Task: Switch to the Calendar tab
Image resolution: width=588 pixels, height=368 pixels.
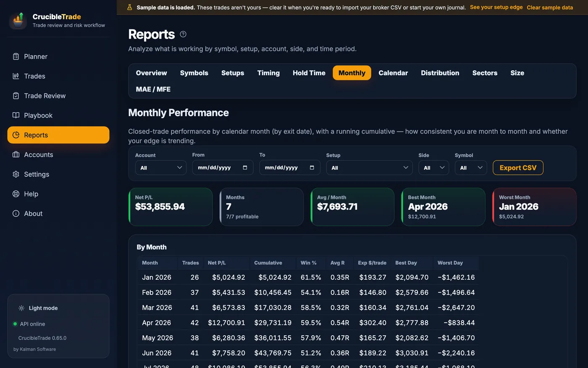Action: click(393, 73)
